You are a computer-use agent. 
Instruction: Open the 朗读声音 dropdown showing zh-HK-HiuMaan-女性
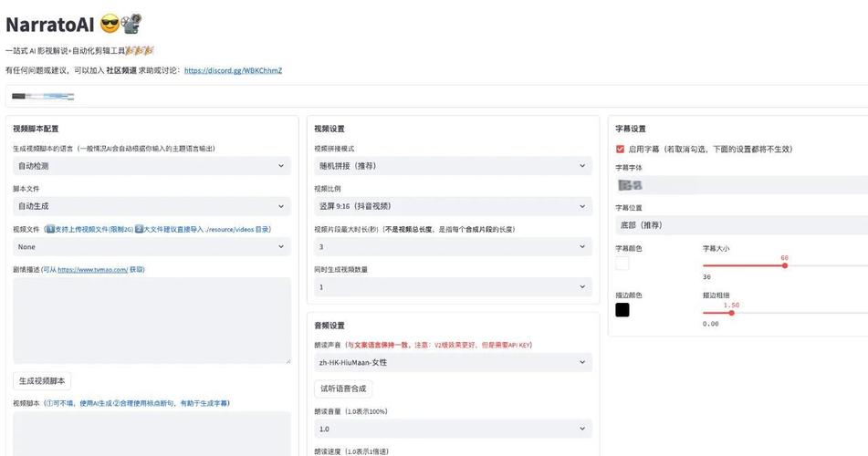pyautogui.click(x=453, y=362)
